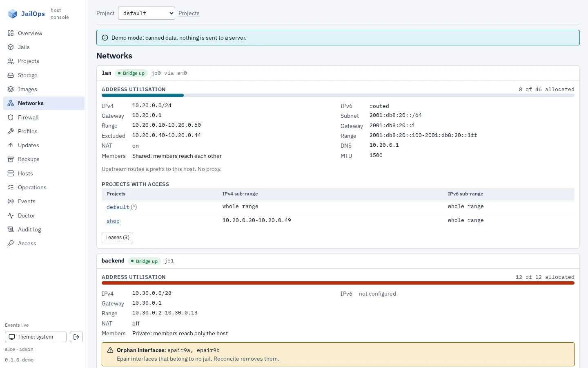The image size is (588, 368).
Task: Select the Audit log menu label
Action: (x=29, y=229)
